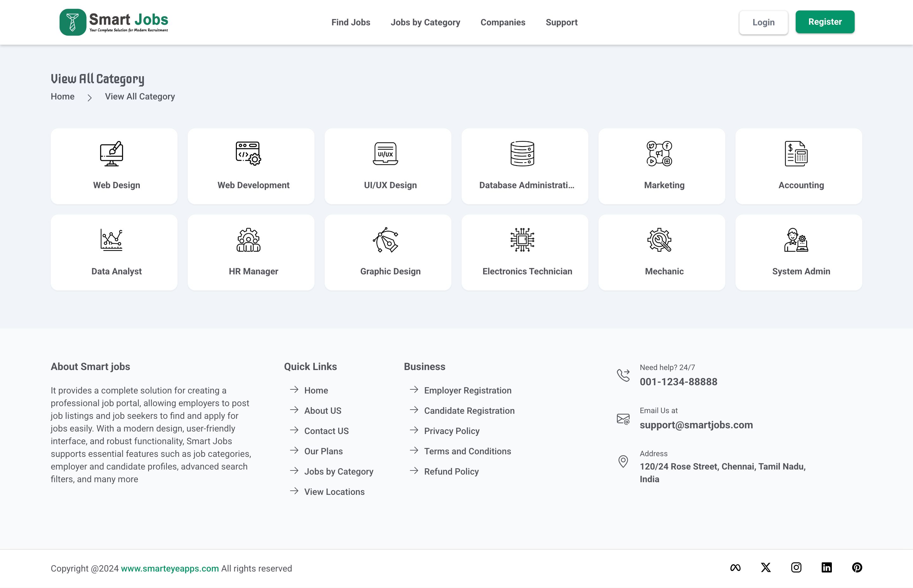Click the Smart Jobs logo
This screenshot has width=913, height=588.
tap(114, 22)
